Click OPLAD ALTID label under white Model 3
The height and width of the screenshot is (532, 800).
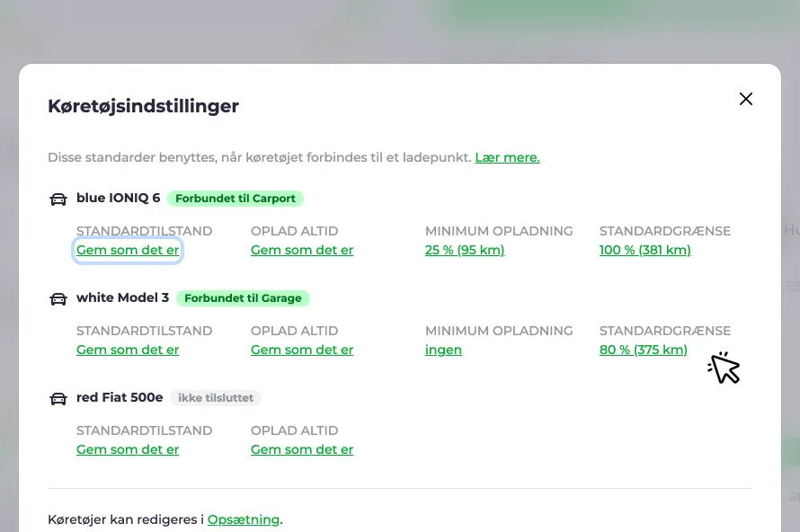tap(295, 331)
